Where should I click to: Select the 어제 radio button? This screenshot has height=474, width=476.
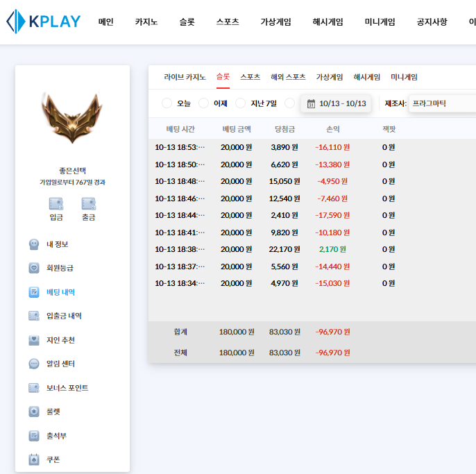pyautogui.click(x=203, y=103)
